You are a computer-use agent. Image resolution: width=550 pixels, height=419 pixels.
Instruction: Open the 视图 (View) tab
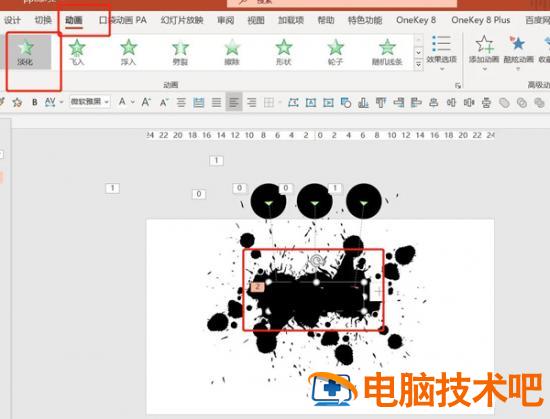pyautogui.click(x=256, y=20)
